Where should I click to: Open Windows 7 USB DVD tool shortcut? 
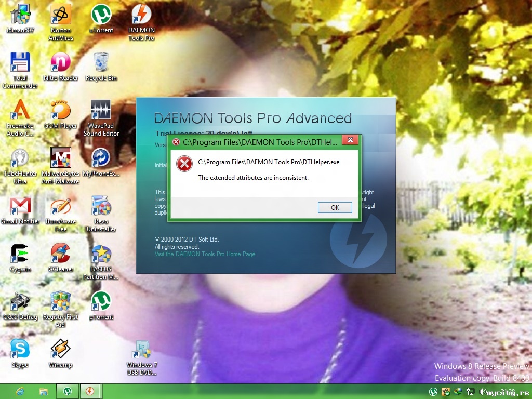point(142,357)
